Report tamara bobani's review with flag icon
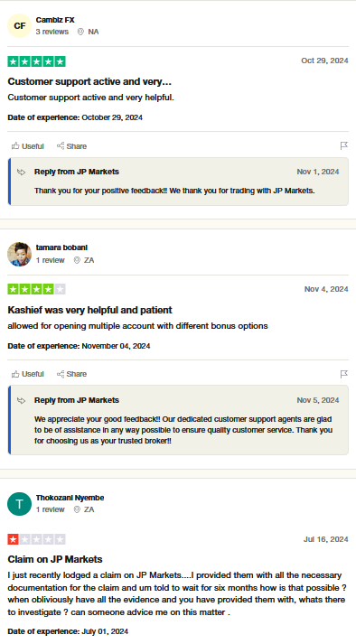 click(x=344, y=374)
